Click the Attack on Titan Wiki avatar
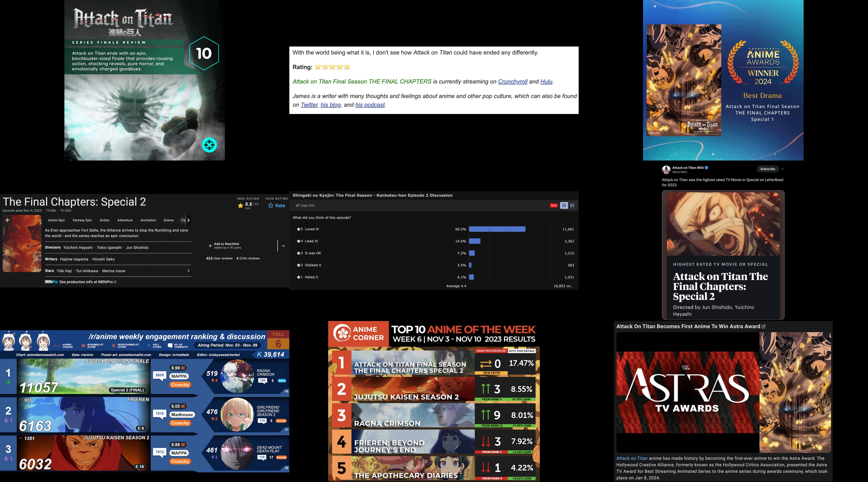 click(666, 169)
